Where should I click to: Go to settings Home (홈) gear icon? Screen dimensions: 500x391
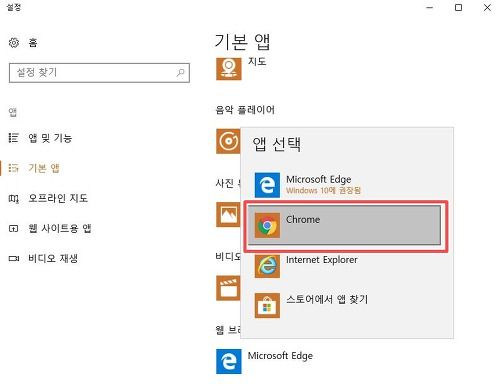click(14, 43)
